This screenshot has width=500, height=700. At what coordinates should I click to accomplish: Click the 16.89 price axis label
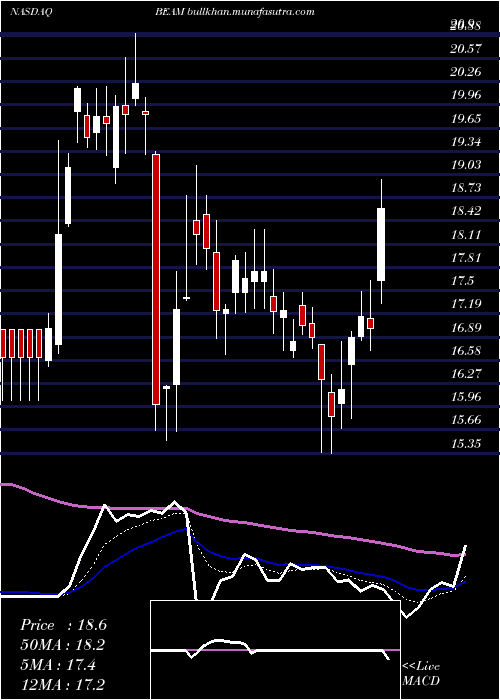[466, 328]
